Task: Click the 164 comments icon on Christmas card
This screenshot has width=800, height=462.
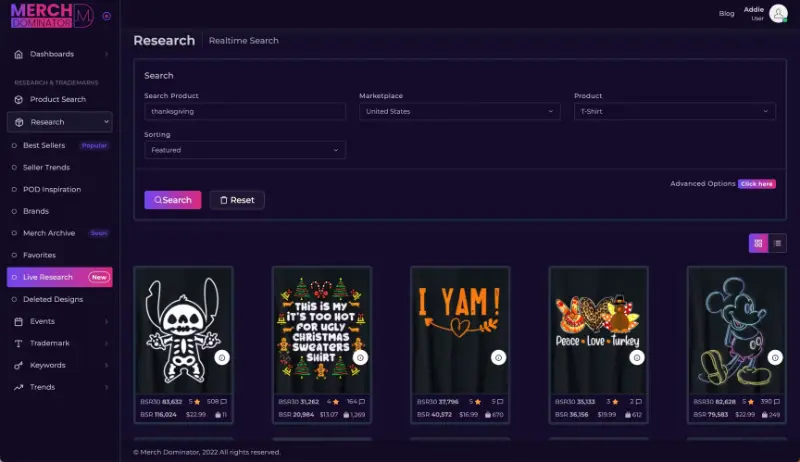Action: 362,402
